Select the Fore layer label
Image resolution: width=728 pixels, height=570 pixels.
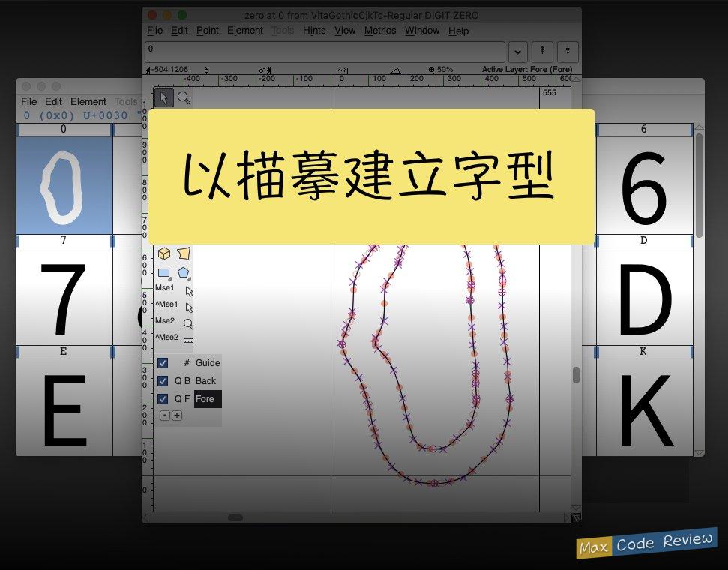[205, 399]
